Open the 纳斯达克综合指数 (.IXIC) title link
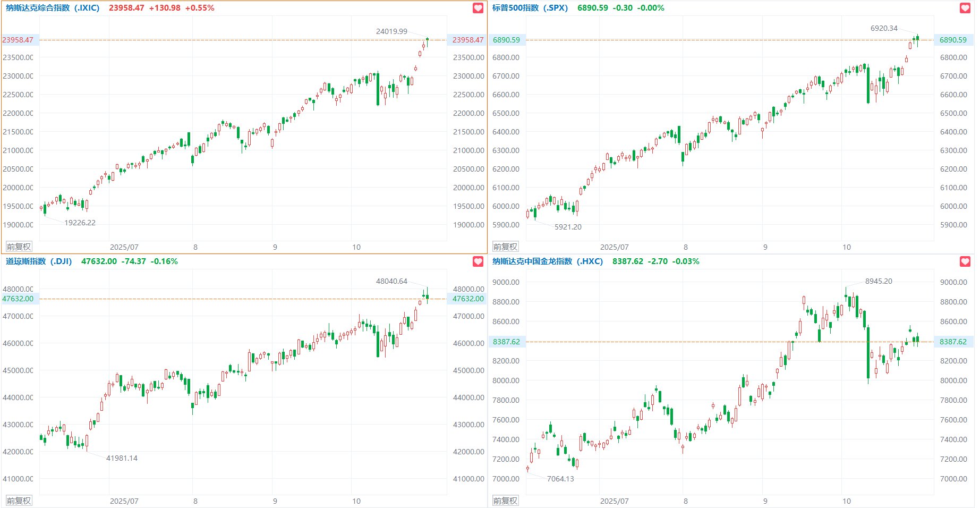Image resolution: width=980 pixels, height=508 pixels. [x=53, y=8]
